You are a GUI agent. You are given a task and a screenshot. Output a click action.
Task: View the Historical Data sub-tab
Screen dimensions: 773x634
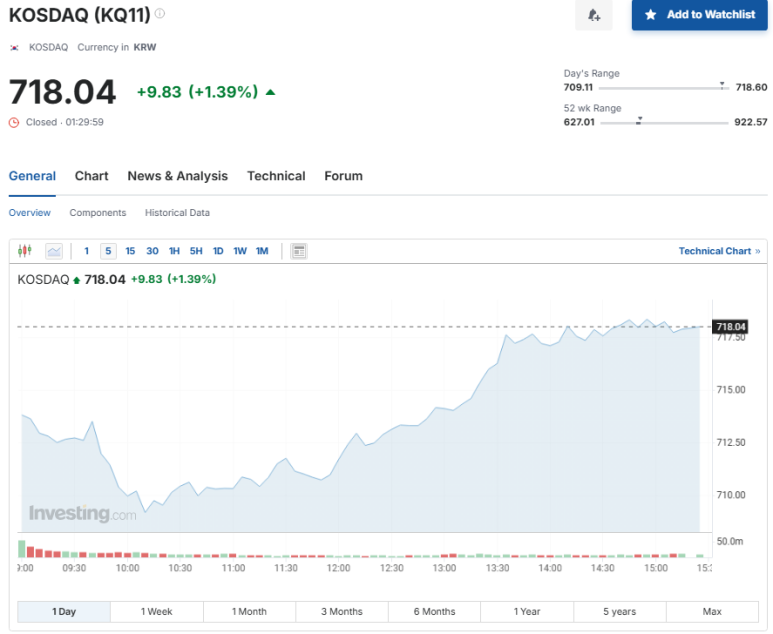click(x=177, y=212)
